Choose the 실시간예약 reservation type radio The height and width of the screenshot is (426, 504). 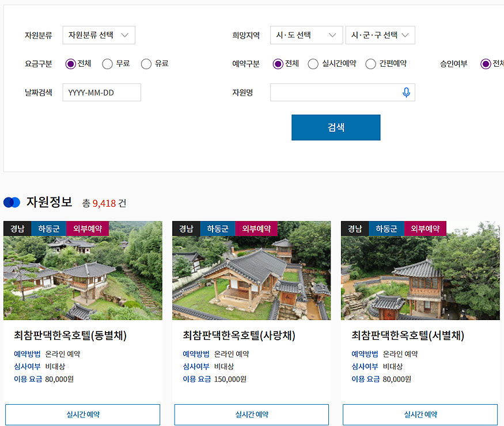(313, 64)
